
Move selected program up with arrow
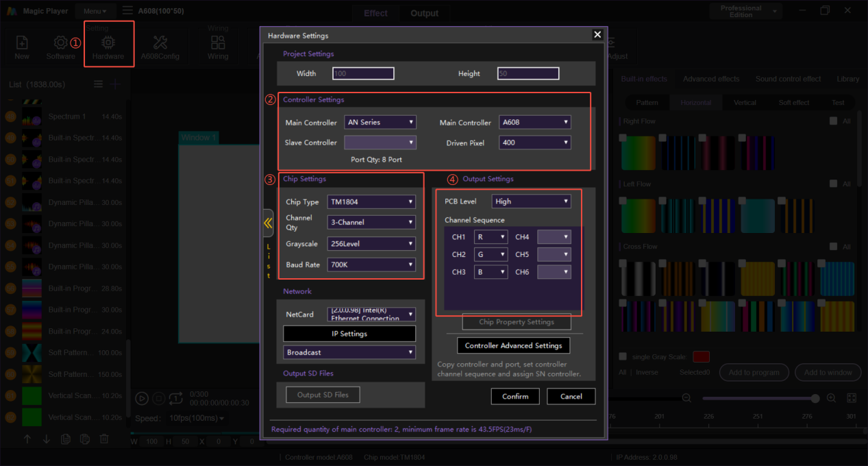[x=27, y=439]
